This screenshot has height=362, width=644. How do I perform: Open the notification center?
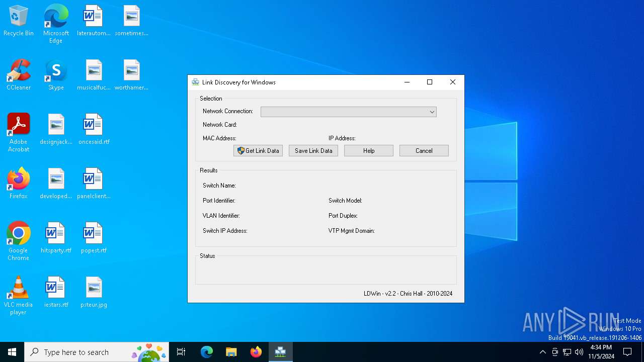point(627,352)
